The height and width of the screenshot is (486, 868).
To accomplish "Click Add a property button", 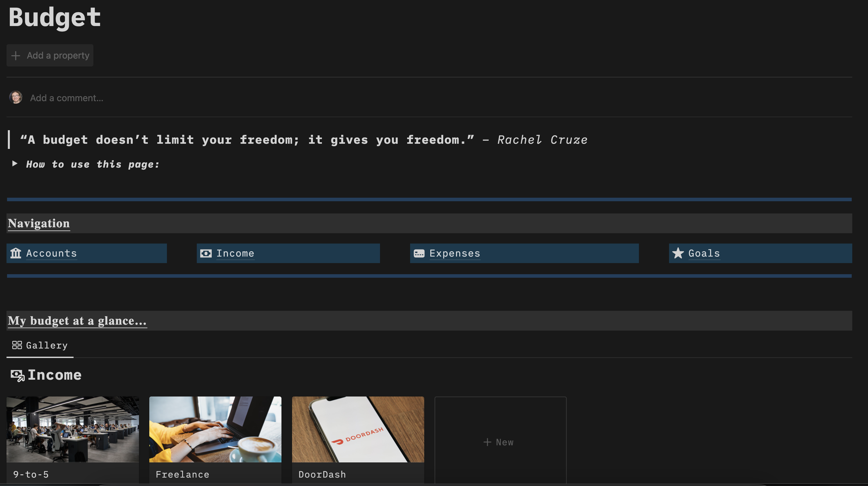I will 58,56.
